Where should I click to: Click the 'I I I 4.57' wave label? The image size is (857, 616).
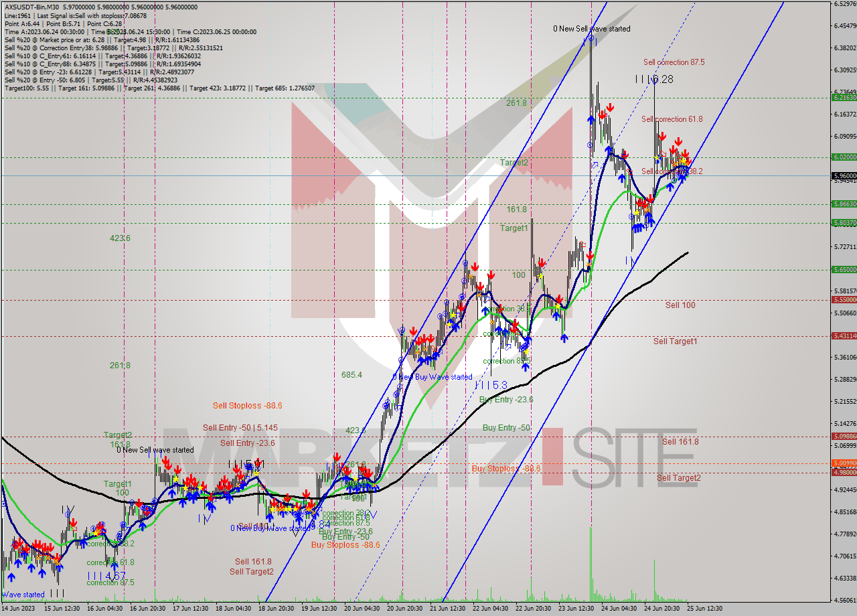[x=107, y=575]
